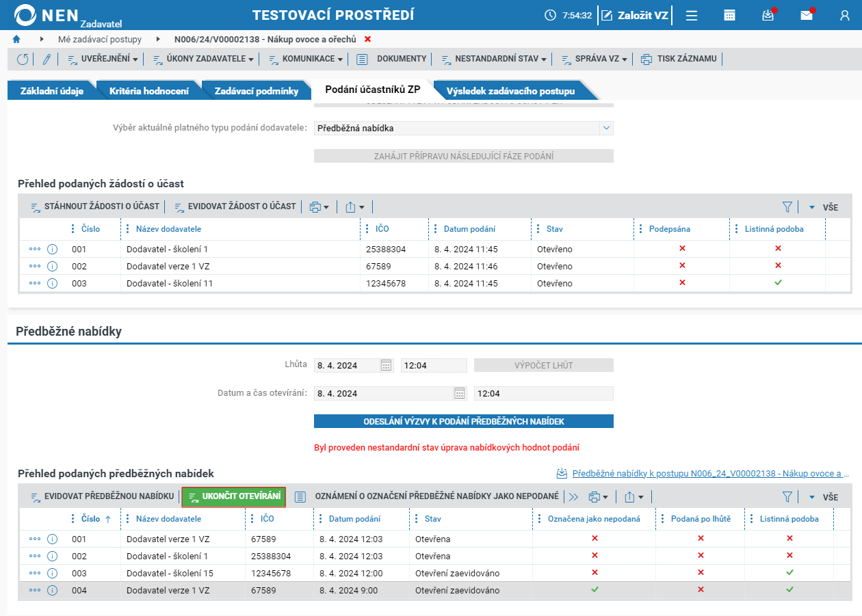Click the Ukončit otevírání button

[x=234, y=496]
